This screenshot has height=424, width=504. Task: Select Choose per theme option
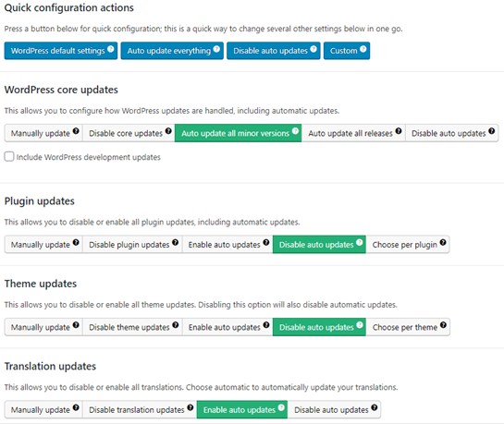pos(408,327)
